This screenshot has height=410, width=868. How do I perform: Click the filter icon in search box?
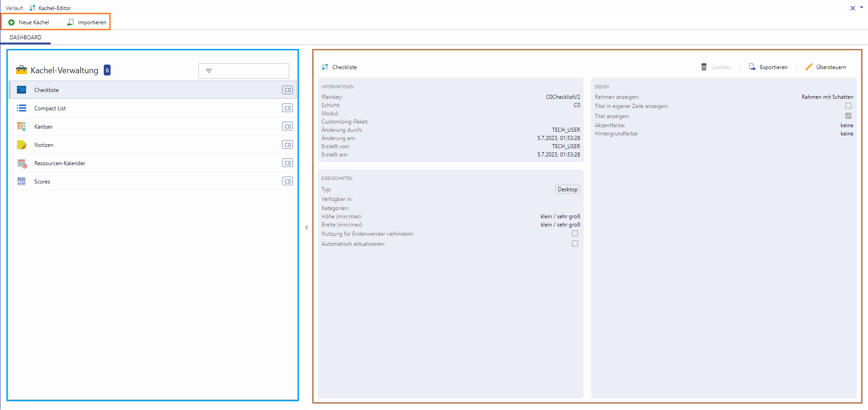tap(209, 71)
